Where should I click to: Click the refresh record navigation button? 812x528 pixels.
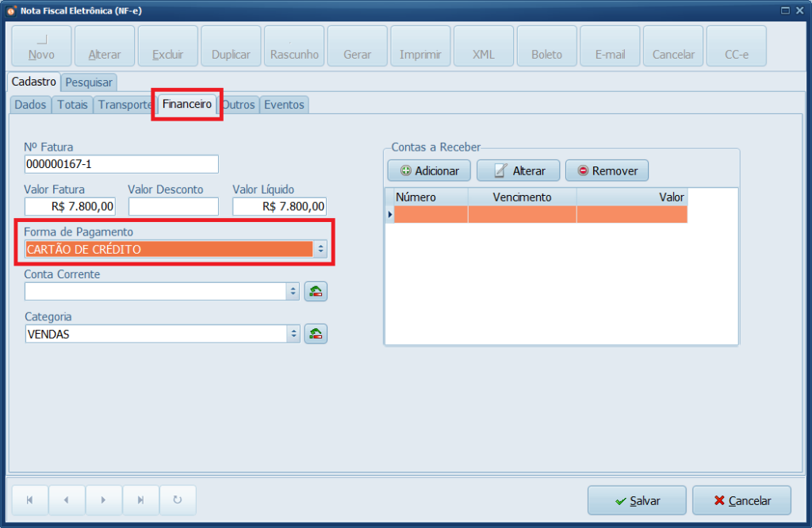(x=178, y=500)
